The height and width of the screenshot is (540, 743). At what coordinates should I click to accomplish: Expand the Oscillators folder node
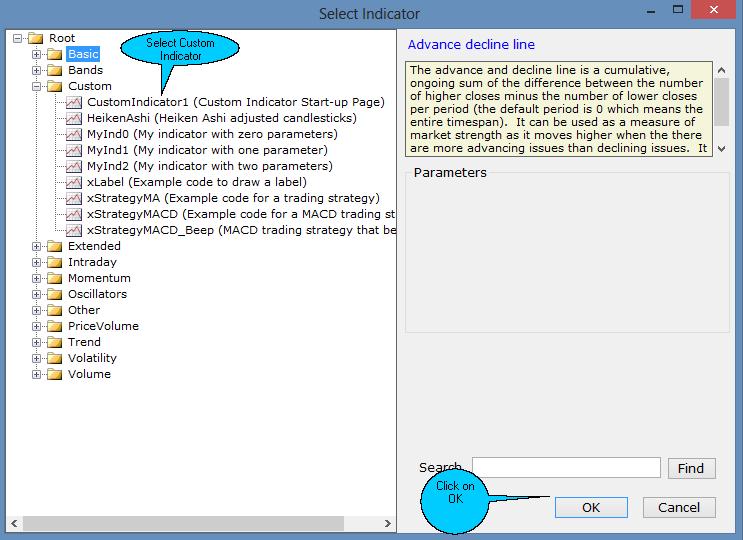pos(37,294)
